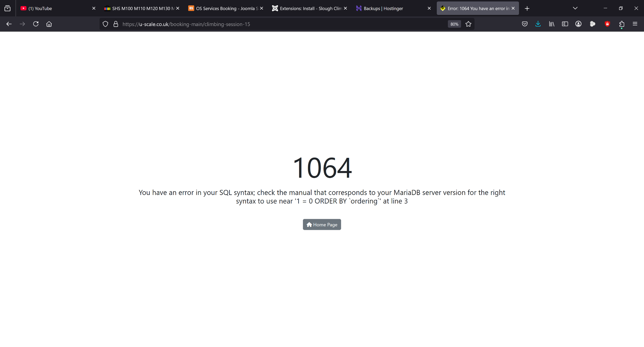Bookmark this page with star icon
Image resolution: width=644 pixels, height=347 pixels.
pos(468,24)
